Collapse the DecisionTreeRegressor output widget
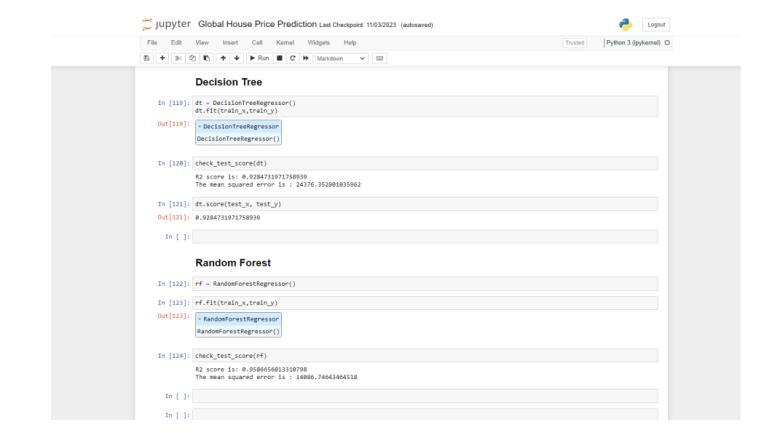 coord(199,127)
